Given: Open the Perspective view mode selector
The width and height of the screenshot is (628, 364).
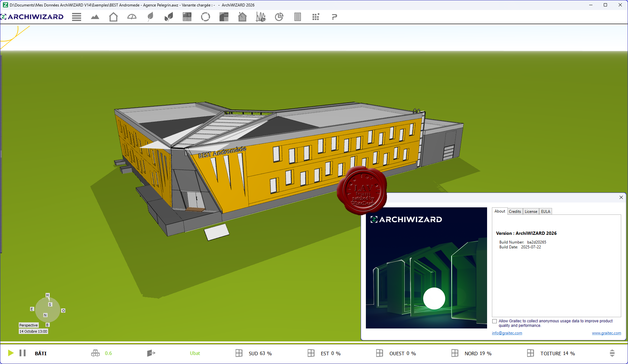Looking at the screenshot, I should (x=28, y=325).
